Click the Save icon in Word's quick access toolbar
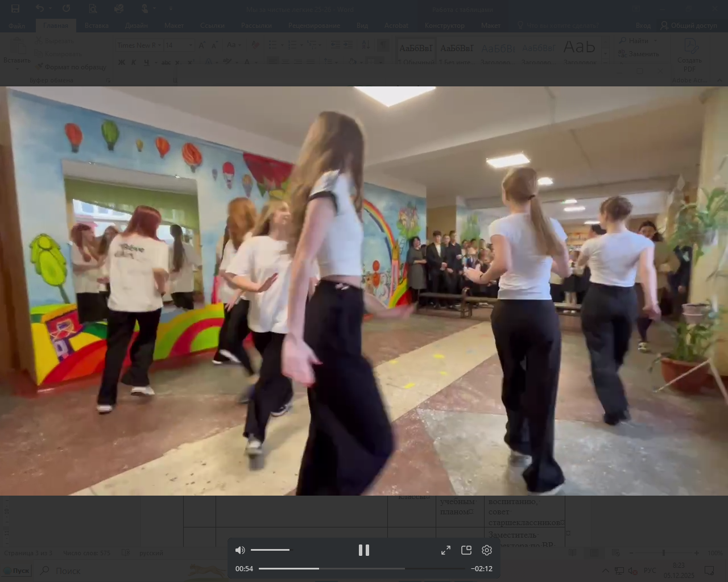Screen dimensions: 728x582 tap(15, 9)
